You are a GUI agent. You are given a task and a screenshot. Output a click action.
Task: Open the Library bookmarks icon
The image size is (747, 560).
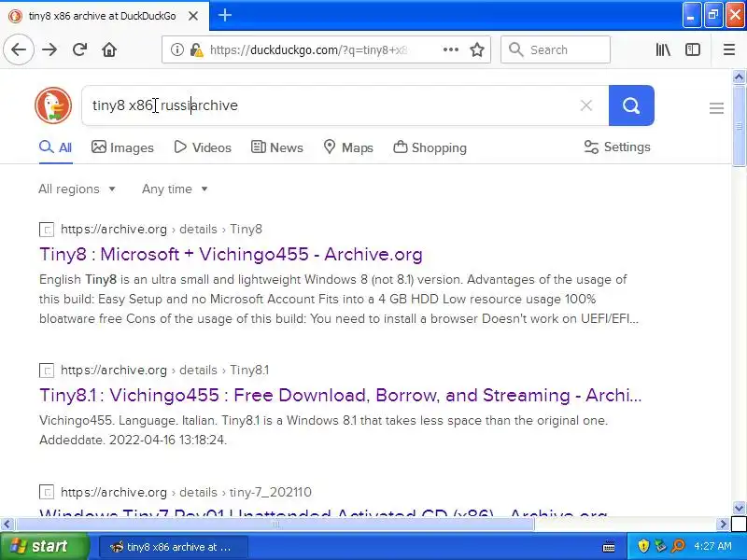(663, 49)
